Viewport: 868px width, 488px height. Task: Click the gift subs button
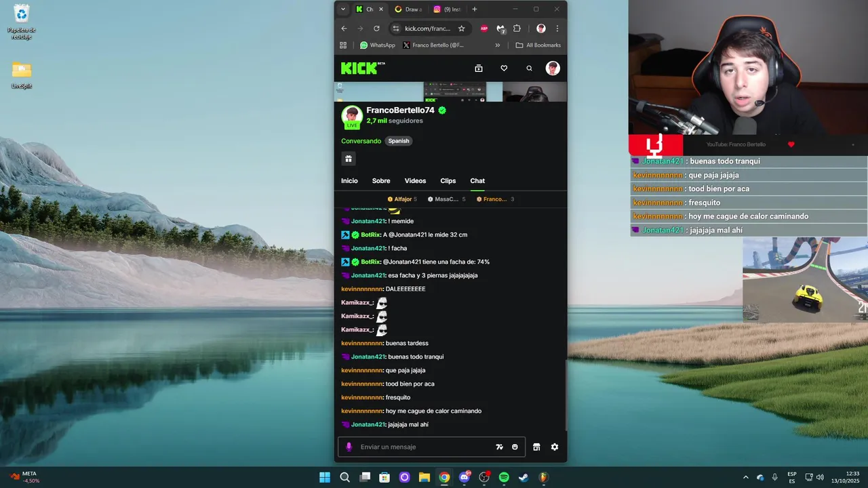point(349,159)
